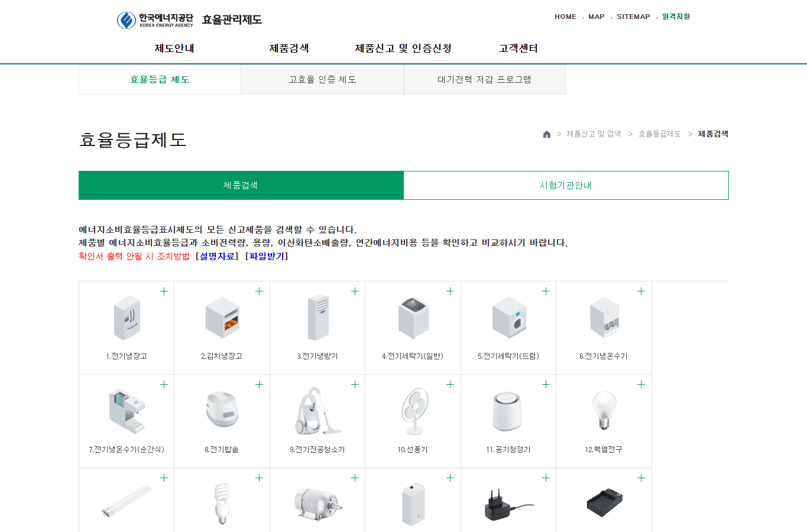
Task: Select the 전기밥솥 rice cooker icon
Action: [x=222, y=410]
